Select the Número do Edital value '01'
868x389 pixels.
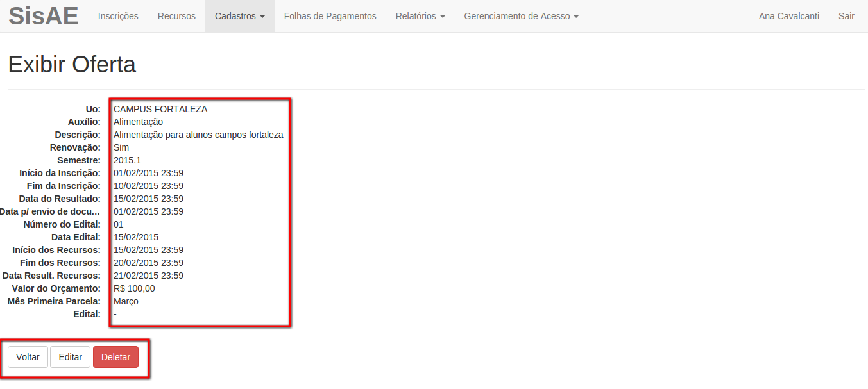coord(119,224)
